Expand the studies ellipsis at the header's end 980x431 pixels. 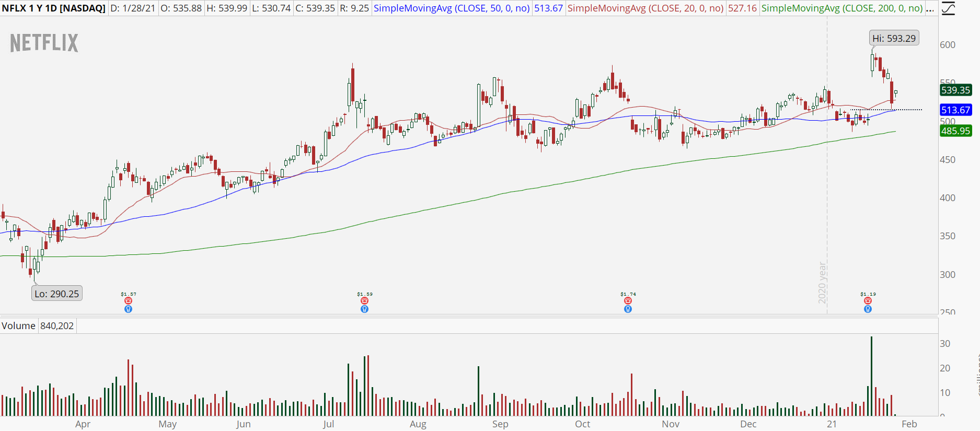930,8
